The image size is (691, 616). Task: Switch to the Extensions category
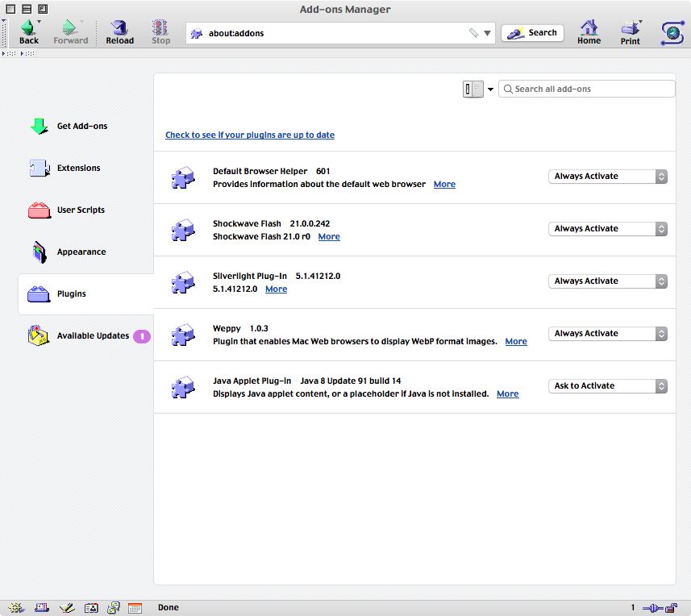78,169
